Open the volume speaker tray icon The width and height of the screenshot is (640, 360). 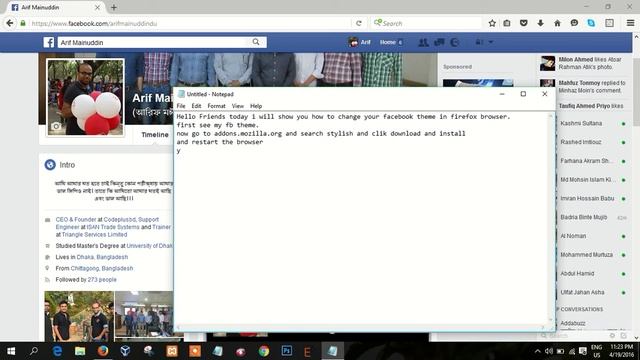[x=549, y=351]
